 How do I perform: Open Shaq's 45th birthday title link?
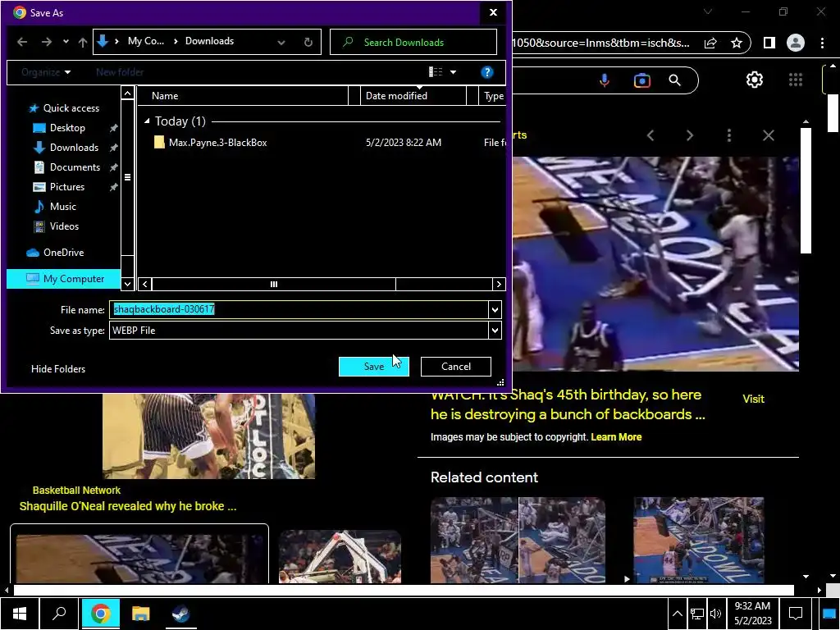(568, 404)
